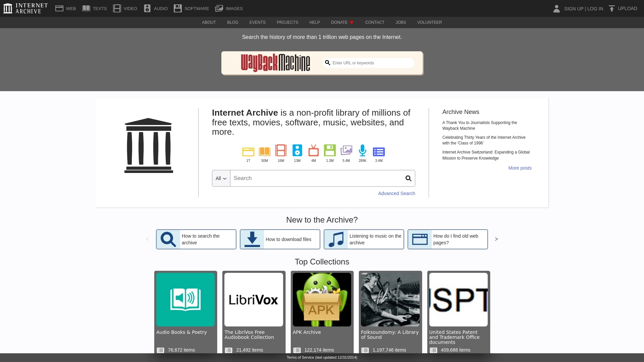Screen dimensions: 644x362
Task: Open USPTO documents collection thumbnail
Action: point(459,300)
